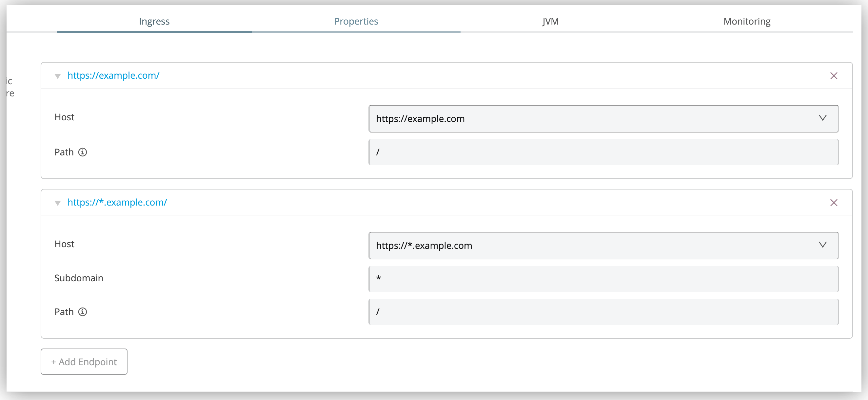Click the Host dropdown chevron for the wildcard host

click(x=822, y=245)
